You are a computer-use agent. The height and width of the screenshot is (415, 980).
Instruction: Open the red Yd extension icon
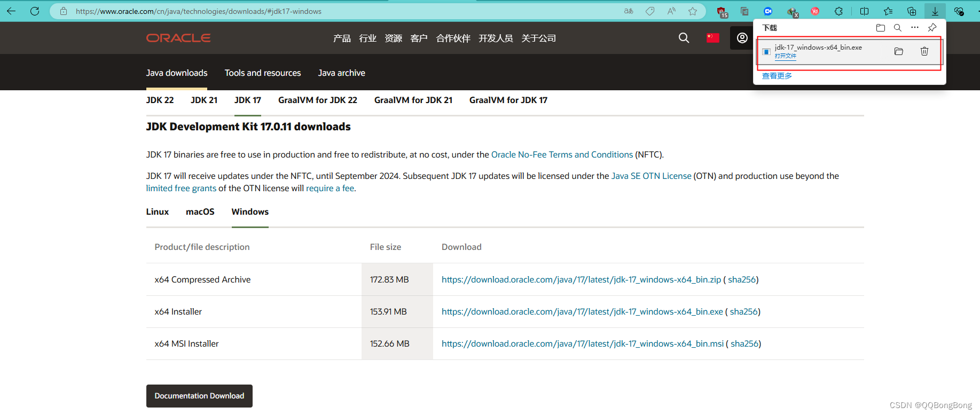815,11
